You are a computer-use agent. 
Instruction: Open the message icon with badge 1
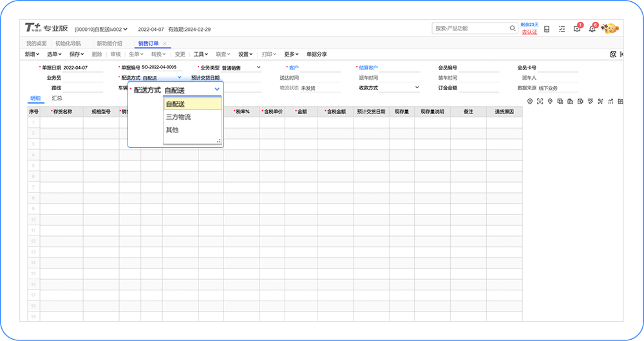(577, 29)
